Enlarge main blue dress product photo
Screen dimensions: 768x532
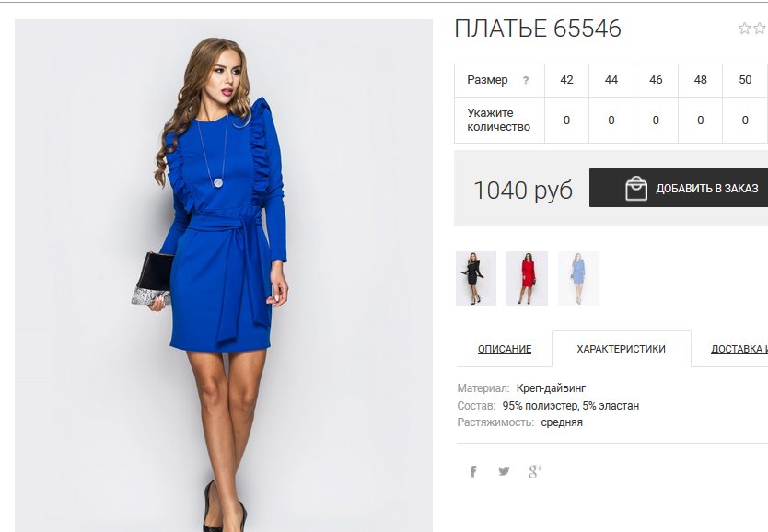pyautogui.click(x=224, y=275)
